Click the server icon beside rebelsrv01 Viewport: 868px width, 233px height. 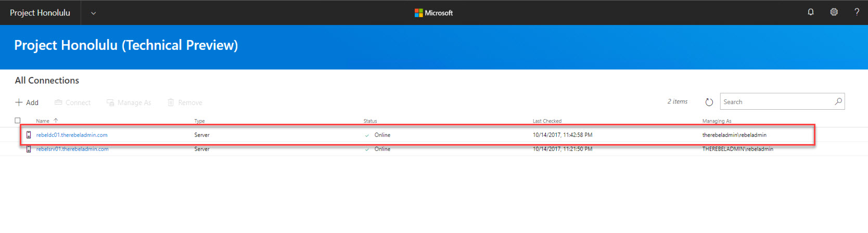(x=29, y=149)
